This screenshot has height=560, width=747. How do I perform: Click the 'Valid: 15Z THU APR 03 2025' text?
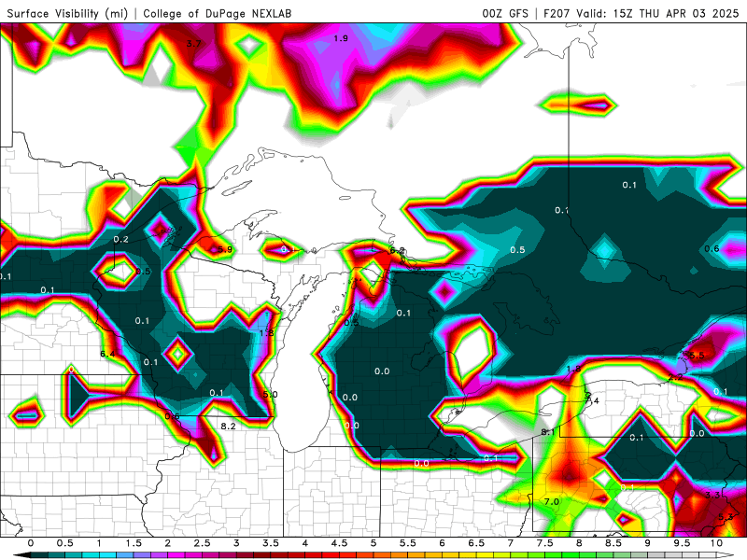[x=657, y=13]
